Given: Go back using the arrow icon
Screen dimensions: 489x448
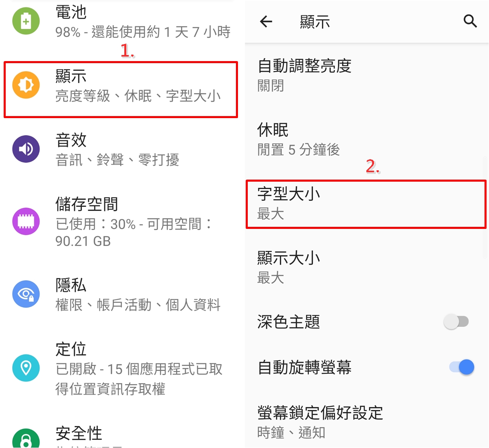Looking at the screenshot, I should pos(266,21).
